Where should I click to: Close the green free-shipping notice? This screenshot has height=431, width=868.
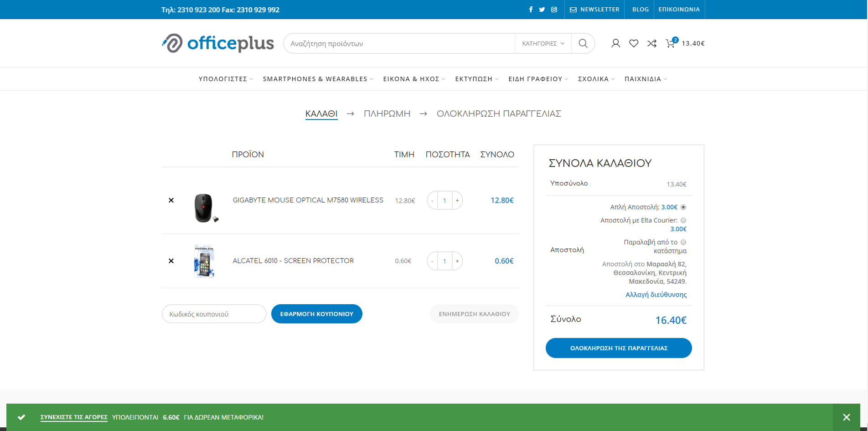coord(847,417)
